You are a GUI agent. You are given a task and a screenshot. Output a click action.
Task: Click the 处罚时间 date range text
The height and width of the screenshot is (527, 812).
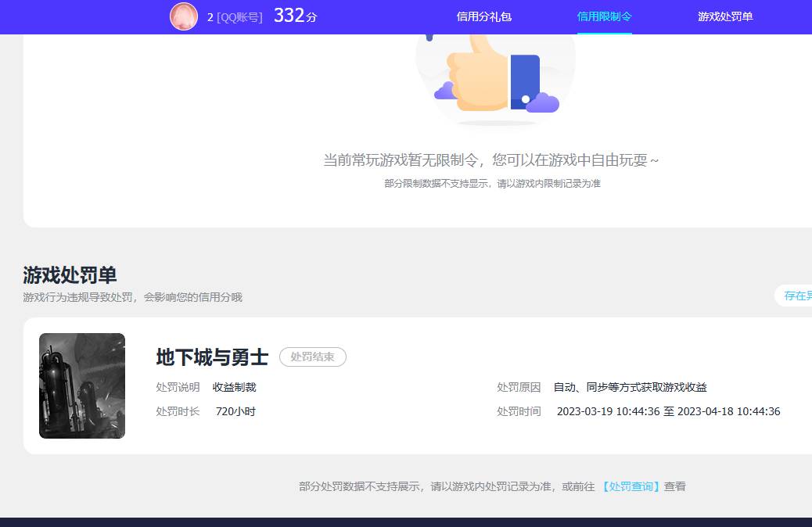666,411
